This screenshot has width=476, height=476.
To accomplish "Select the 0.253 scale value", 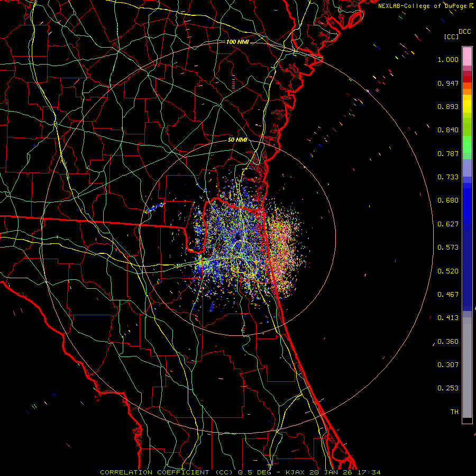I will [448, 388].
